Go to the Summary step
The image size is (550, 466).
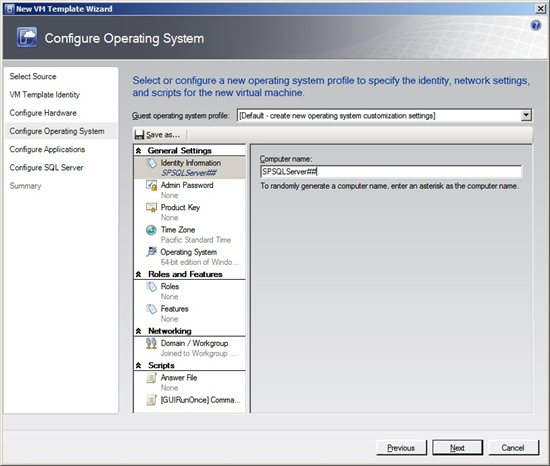click(25, 186)
